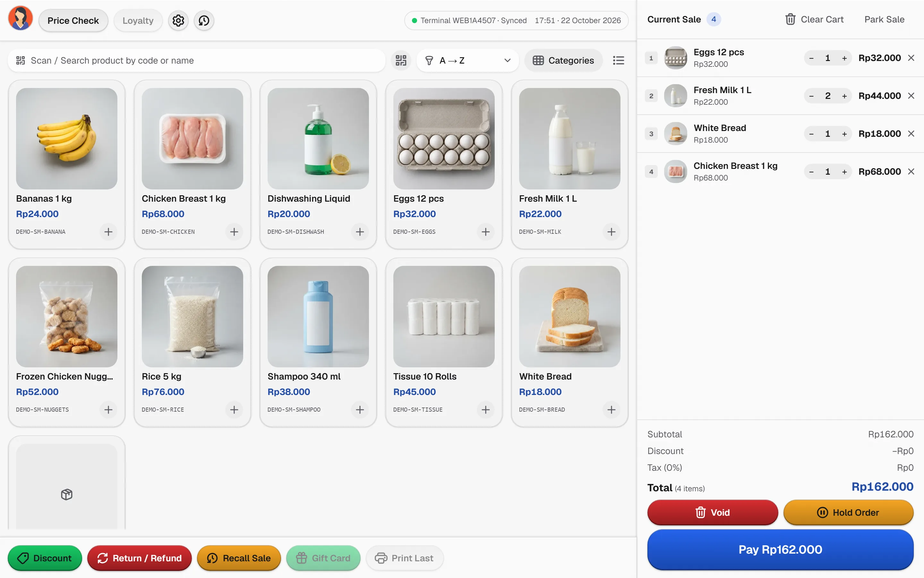Select the Bananas 1 kg product image
This screenshot has width=924, height=578.
[x=66, y=139]
